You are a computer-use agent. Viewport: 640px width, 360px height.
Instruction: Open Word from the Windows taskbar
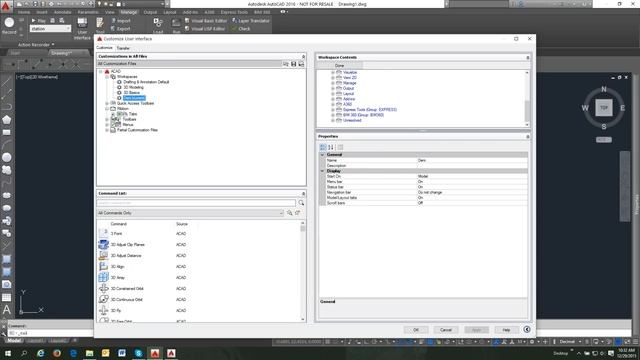[x=122, y=353]
